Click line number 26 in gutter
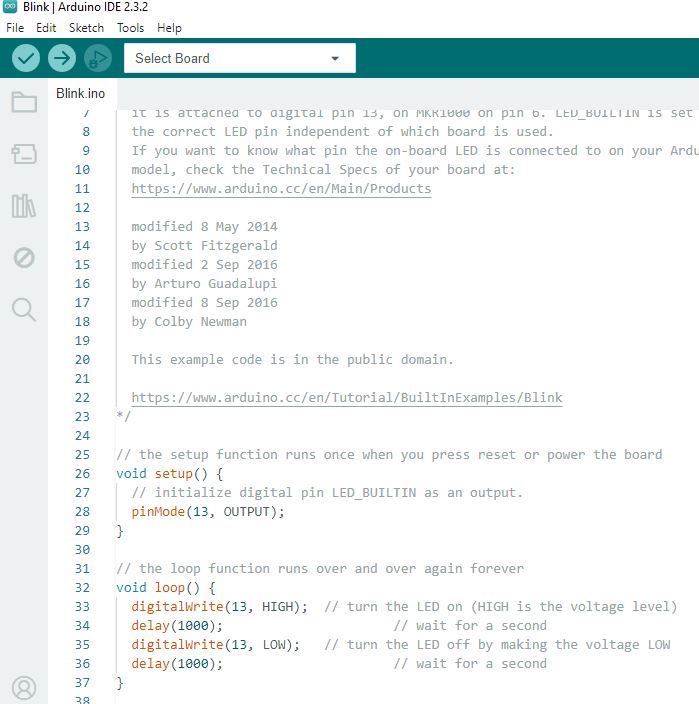 coord(83,474)
